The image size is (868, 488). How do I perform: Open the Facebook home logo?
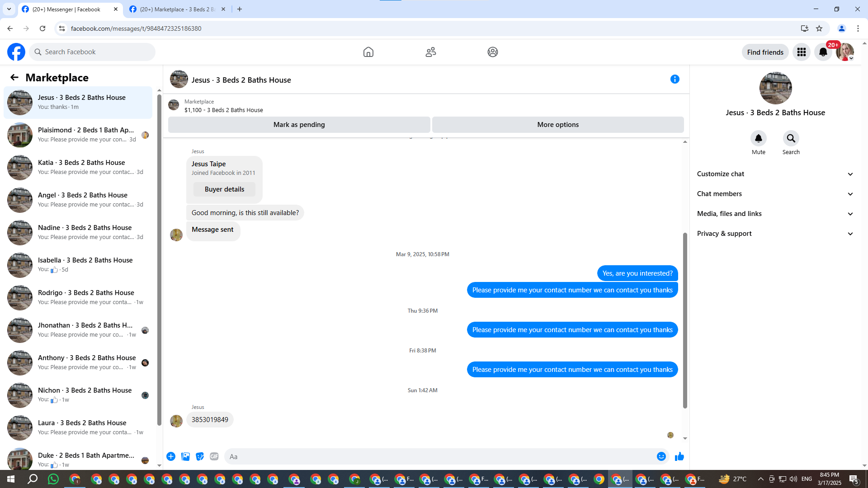pos(16,52)
